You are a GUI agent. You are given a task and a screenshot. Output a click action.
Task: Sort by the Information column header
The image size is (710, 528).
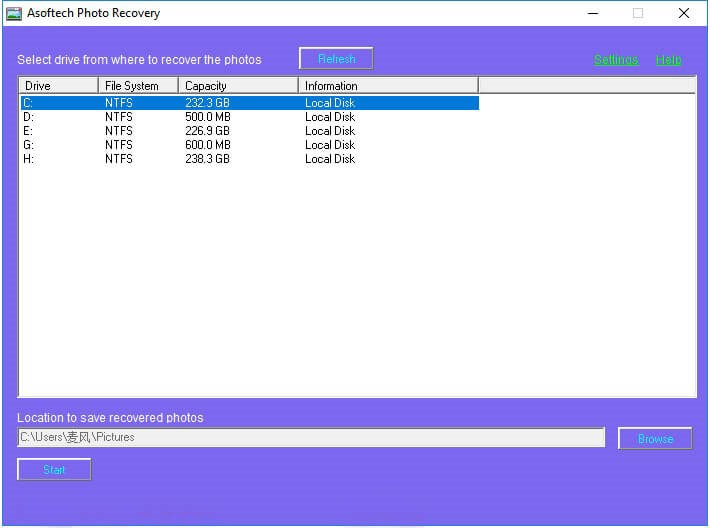388,86
